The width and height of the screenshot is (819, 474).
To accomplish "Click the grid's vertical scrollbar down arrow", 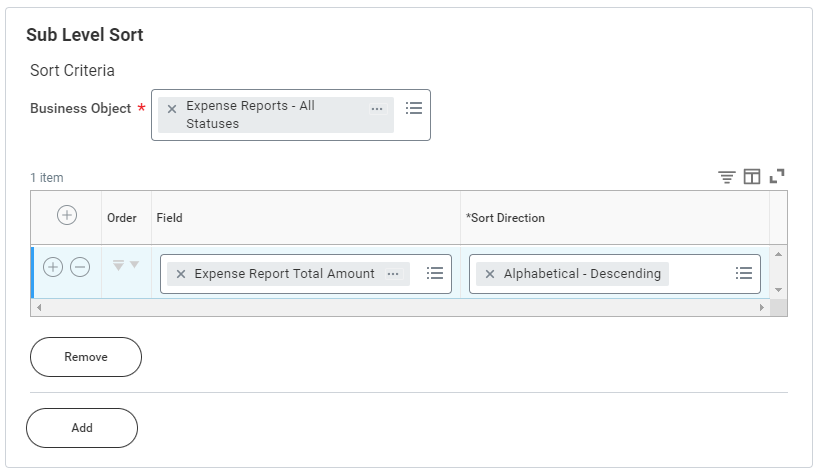I will (x=778, y=290).
